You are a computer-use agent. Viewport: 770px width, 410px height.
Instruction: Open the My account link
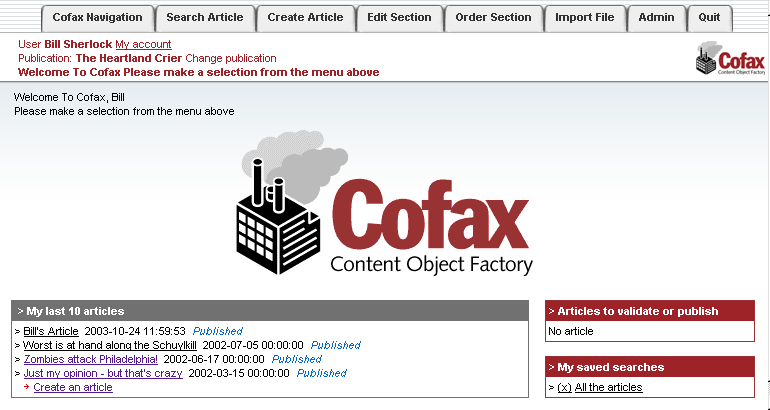click(x=143, y=44)
